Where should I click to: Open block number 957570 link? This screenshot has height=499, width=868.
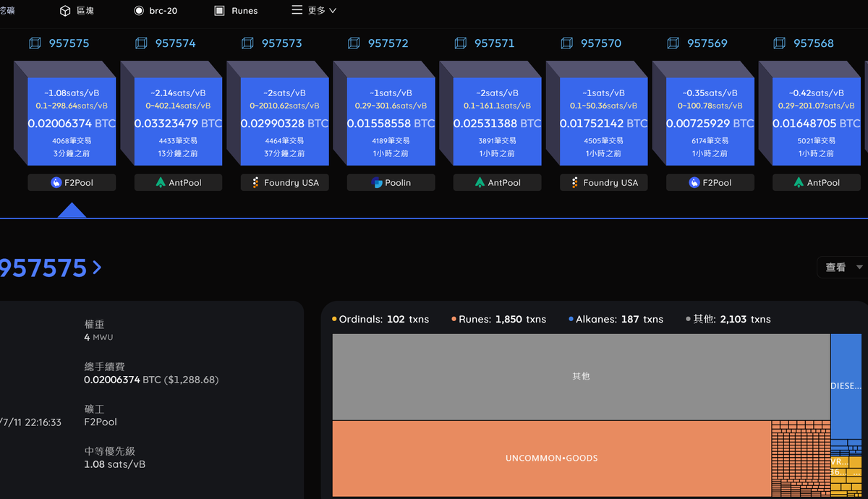600,43
